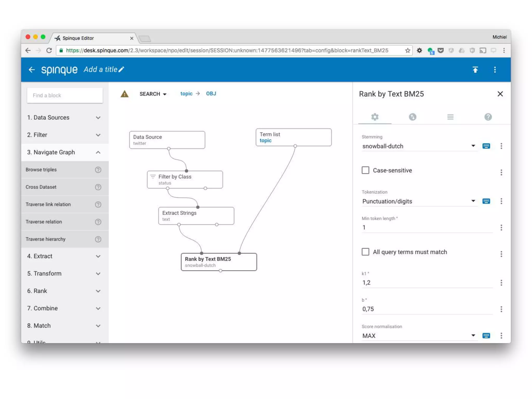532x399 pixels.
Task: Click the k1 value field
Action: pos(427,283)
